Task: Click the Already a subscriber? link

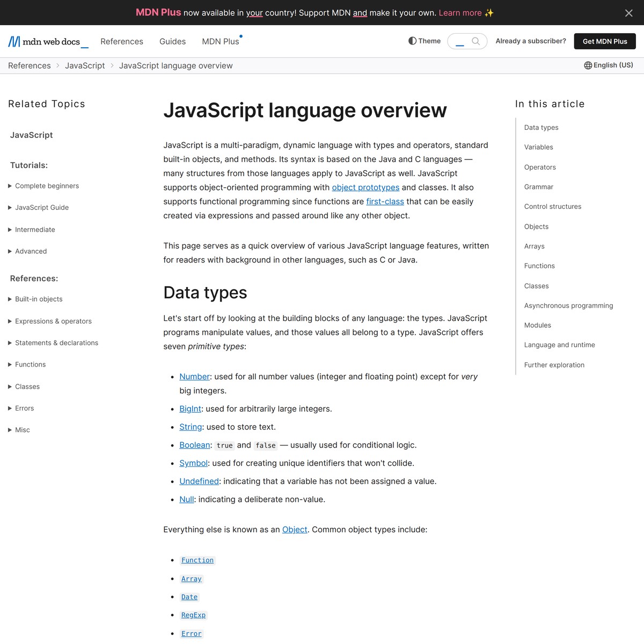Action: [x=531, y=41]
